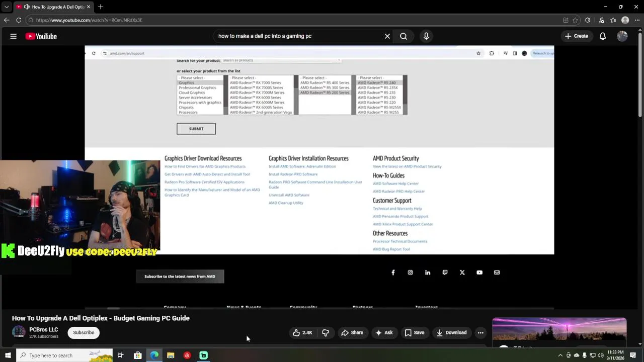The width and height of the screenshot is (644, 362).
Task: Mute the tab via speaker icon
Action: (x=26, y=7)
